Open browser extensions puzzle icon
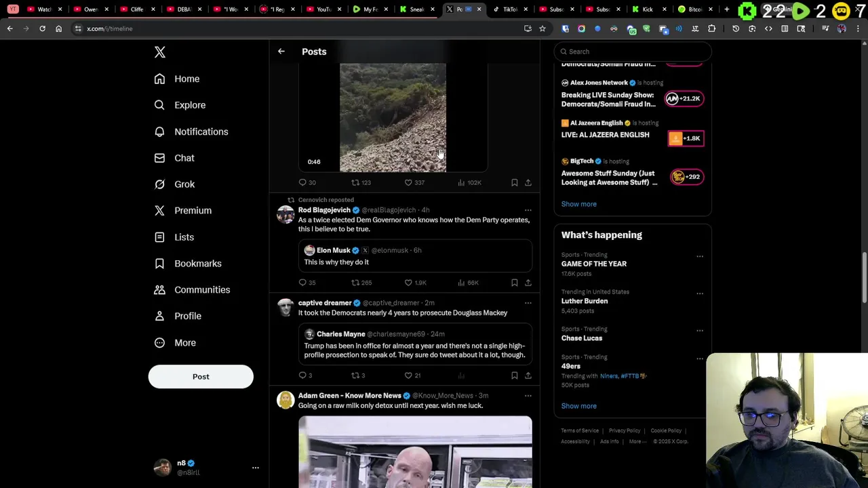The width and height of the screenshot is (868, 488). [x=711, y=28]
